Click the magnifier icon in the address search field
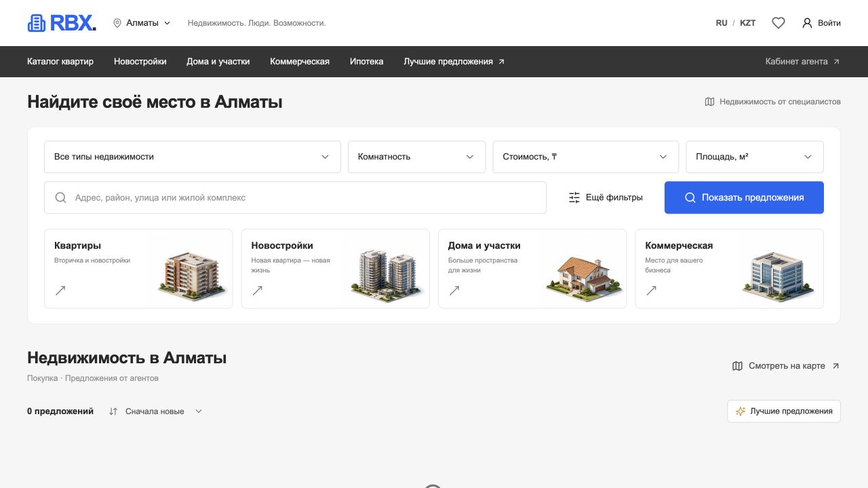868x488 pixels. pyautogui.click(x=60, y=198)
